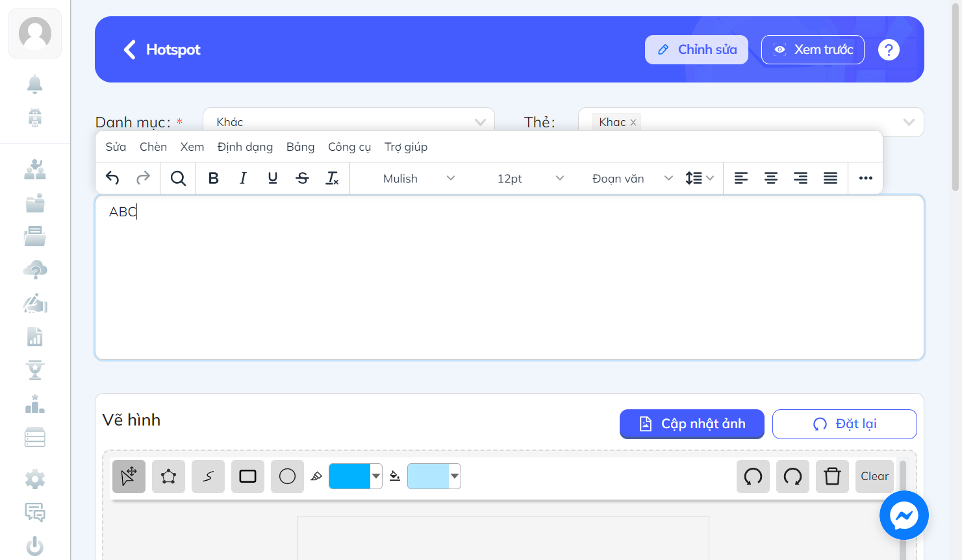Viewport: 962px width, 560px height.
Task: Open the Mulish font family dropdown
Action: (x=418, y=178)
